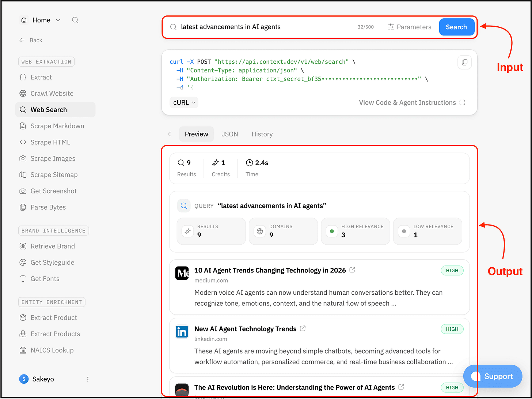Click the RESULTS 9 stat card
The height and width of the screenshot is (399, 532).
(x=211, y=231)
